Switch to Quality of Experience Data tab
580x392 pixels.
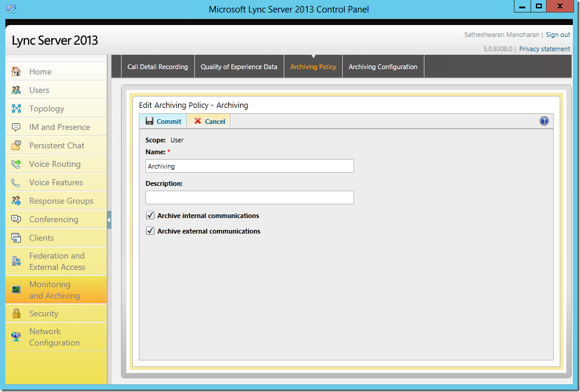(239, 67)
